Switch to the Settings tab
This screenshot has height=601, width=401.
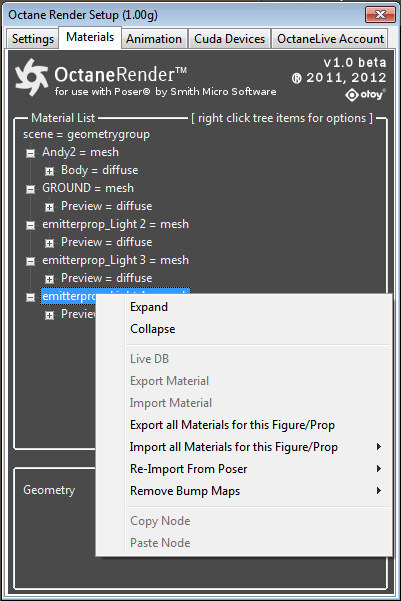point(33,39)
